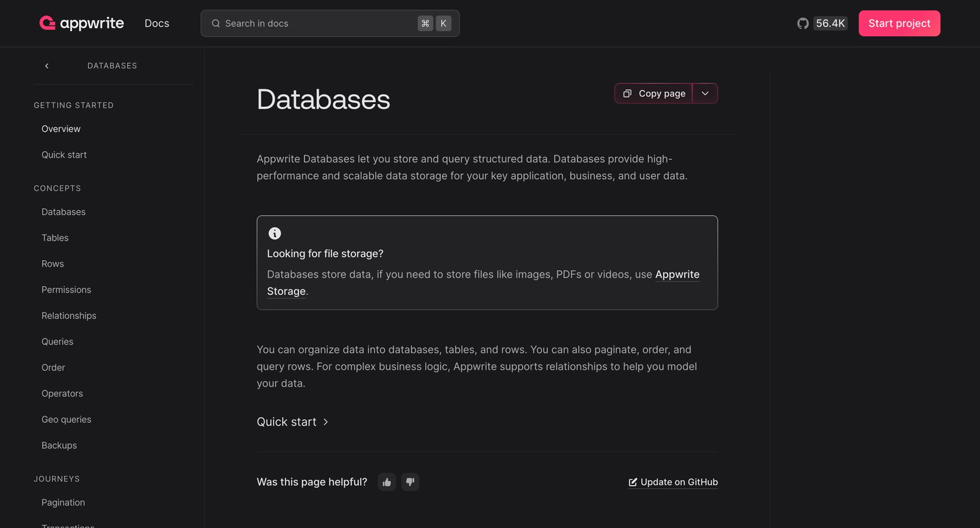980x528 pixels.
Task: Click the ⌘ shortcut key badge
Action: [425, 23]
